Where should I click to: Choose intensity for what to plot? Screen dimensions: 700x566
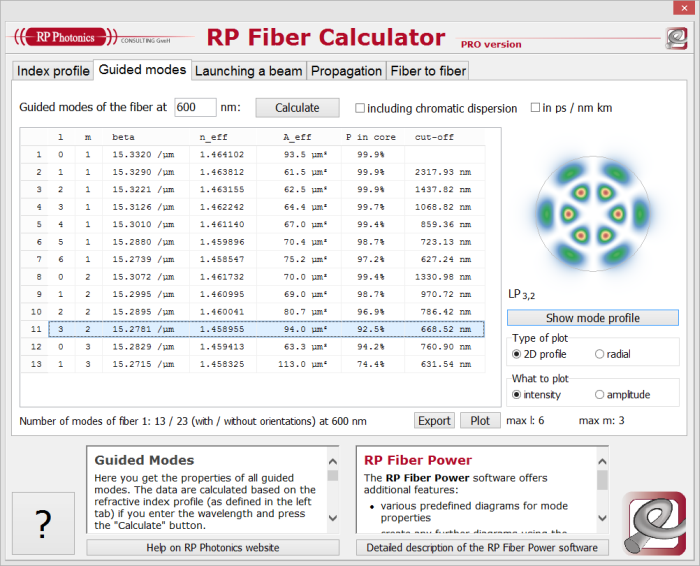pos(517,395)
